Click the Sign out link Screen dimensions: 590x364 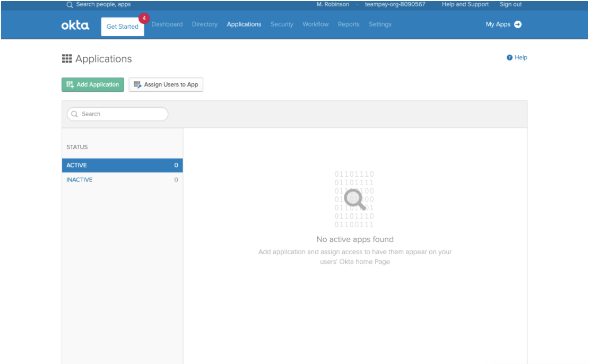coord(510,5)
